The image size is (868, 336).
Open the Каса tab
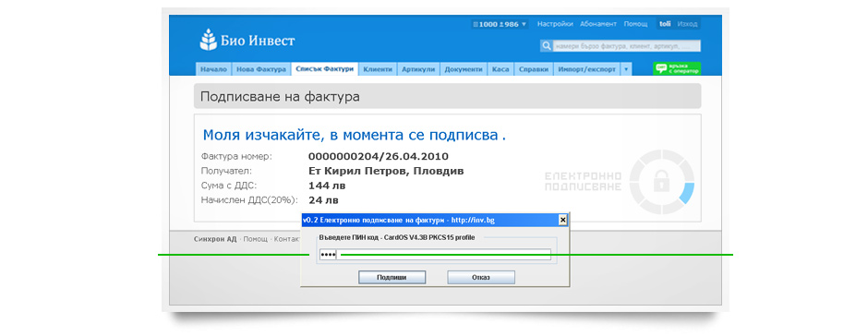click(x=500, y=69)
